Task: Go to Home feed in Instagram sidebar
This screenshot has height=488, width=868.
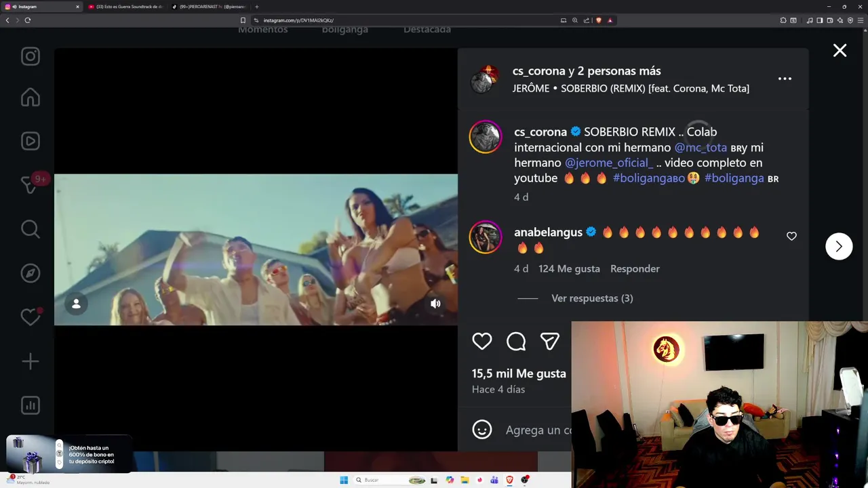Action: coord(30,98)
